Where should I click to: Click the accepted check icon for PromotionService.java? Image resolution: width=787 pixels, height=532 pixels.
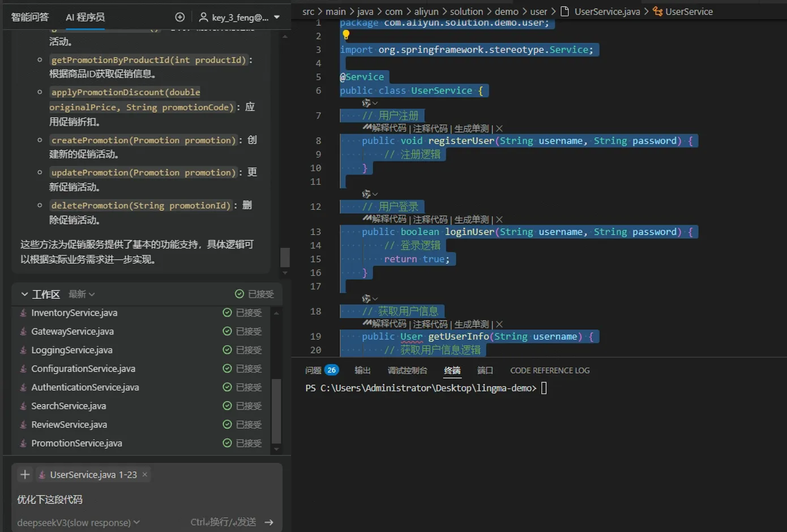pos(227,443)
